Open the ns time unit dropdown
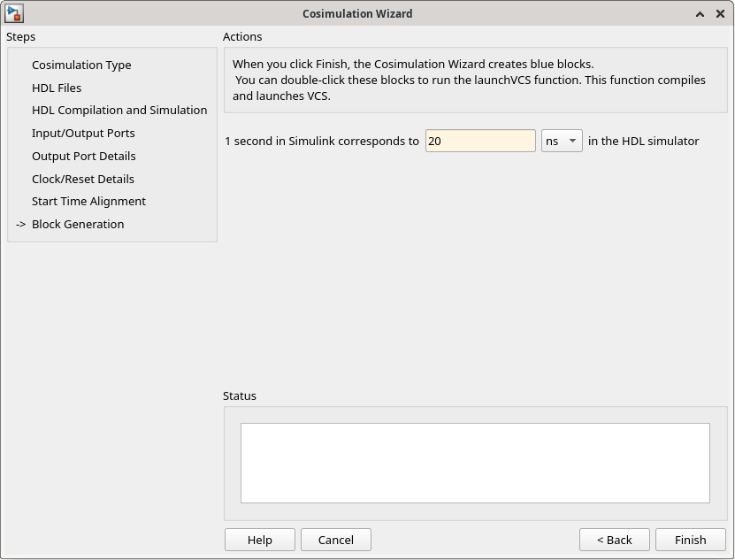Image resolution: width=735 pixels, height=560 pixels. pos(562,141)
